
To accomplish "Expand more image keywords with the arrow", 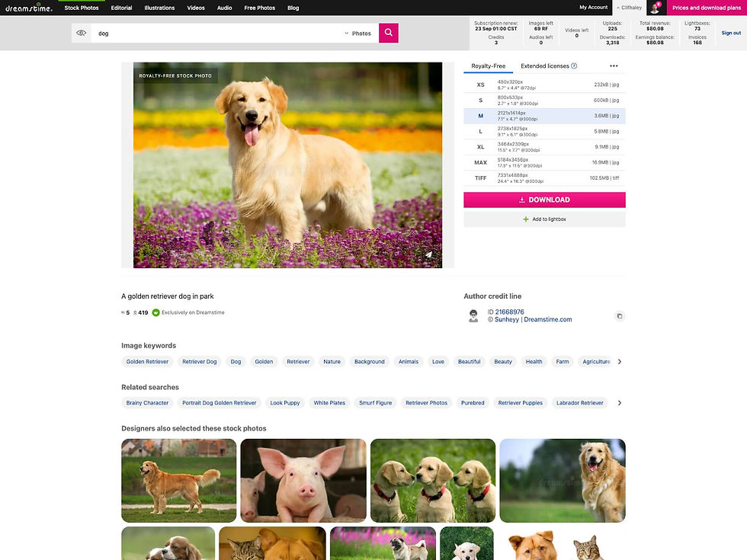I will pos(619,361).
